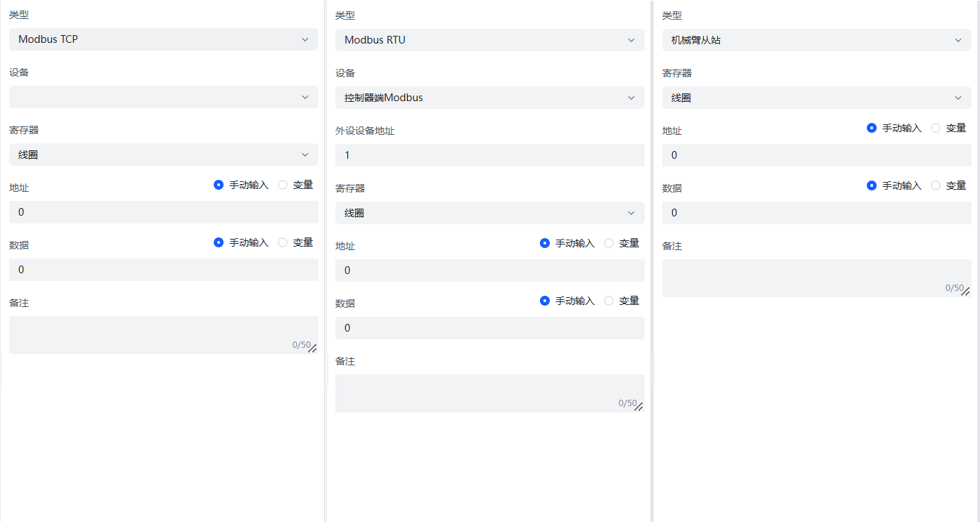980x522 pixels.
Task: Open the empty 设备 dropdown in first column
Action: click(x=163, y=97)
